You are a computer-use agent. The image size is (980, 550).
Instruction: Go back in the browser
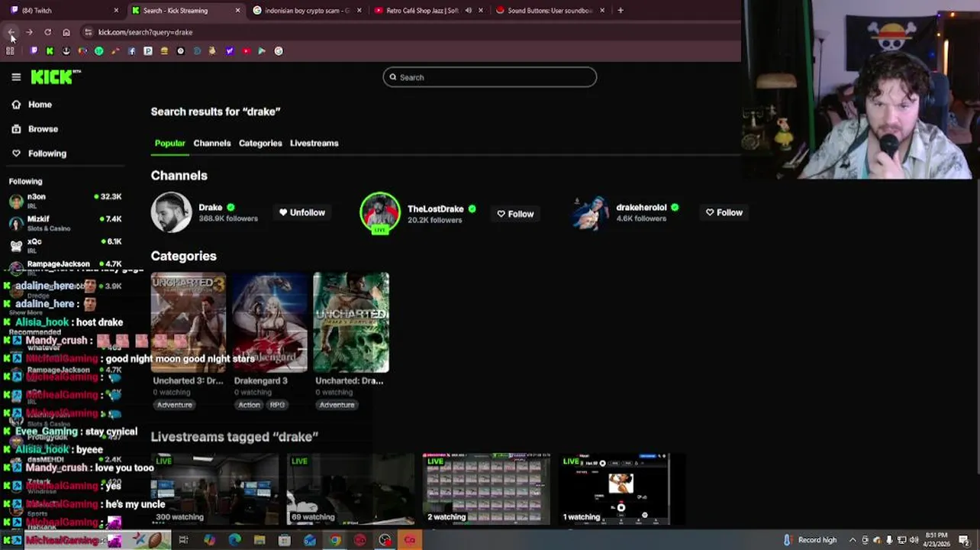(11, 32)
